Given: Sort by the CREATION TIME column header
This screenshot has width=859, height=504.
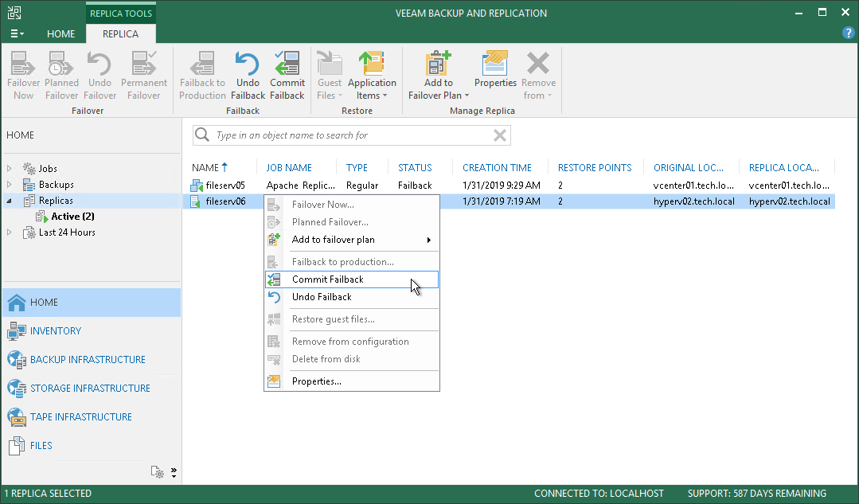Looking at the screenshot, I should coord(497,168).
